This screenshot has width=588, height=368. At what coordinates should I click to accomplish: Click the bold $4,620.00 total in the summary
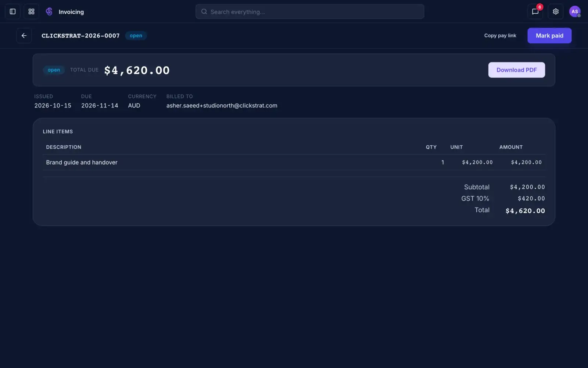(x=525, y=211)
